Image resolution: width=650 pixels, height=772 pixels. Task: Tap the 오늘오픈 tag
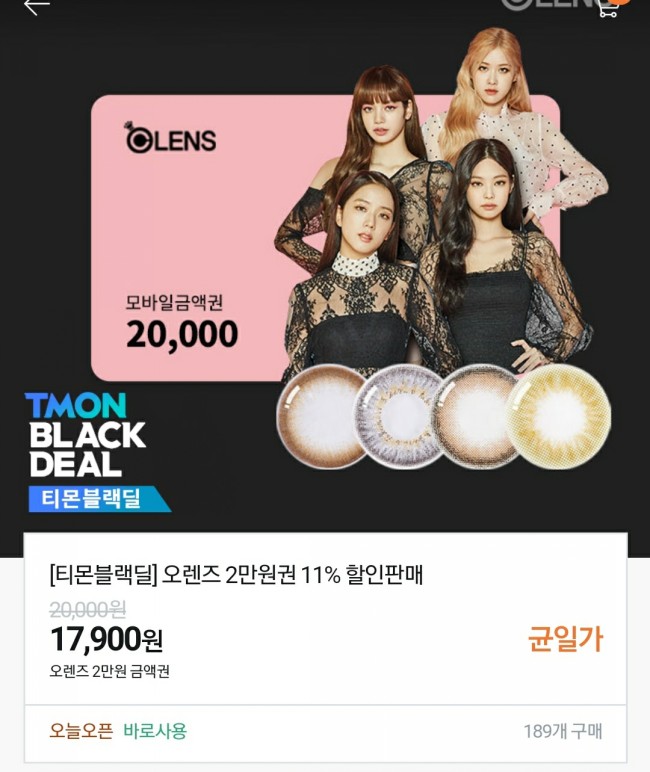(81, 731)
